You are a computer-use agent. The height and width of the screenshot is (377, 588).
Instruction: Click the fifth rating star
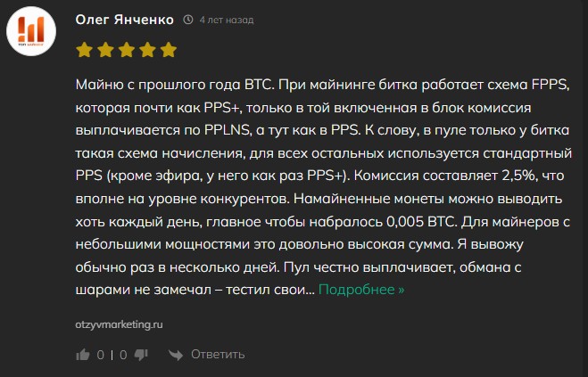(x=169, y=50)
